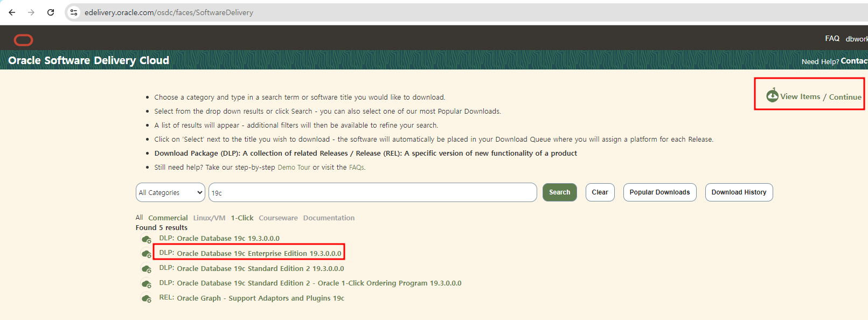
Task: Open the FAQ link in header
Action: (832, 38)
